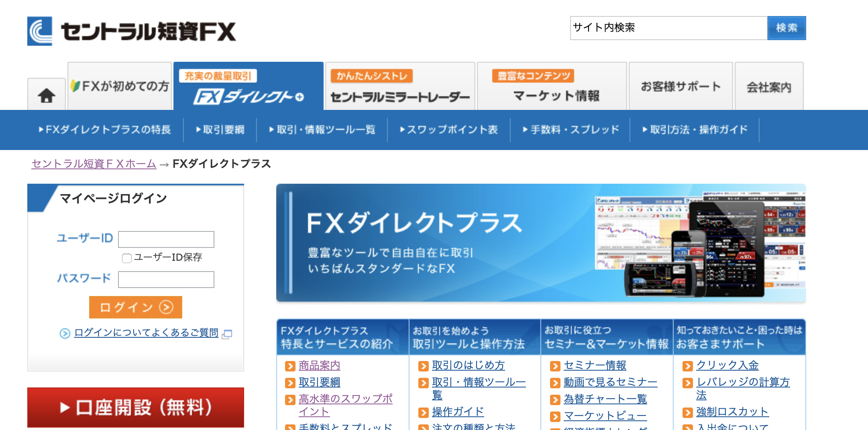Click the orange ログイン button

pyautogui.click(x=136, y=307)
